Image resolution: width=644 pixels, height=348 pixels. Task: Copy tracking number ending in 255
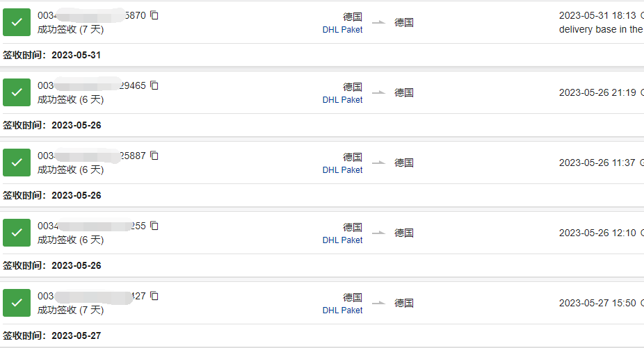click(x=154, y=226)
